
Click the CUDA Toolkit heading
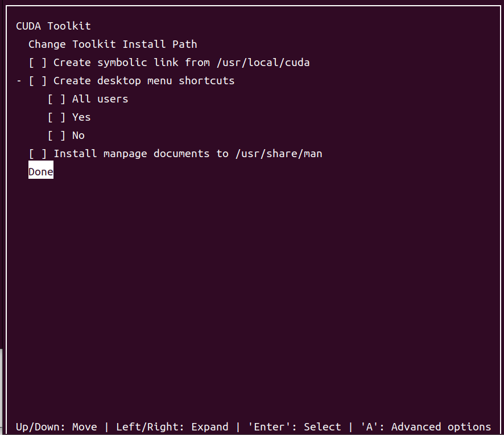[x=53, y=26]
